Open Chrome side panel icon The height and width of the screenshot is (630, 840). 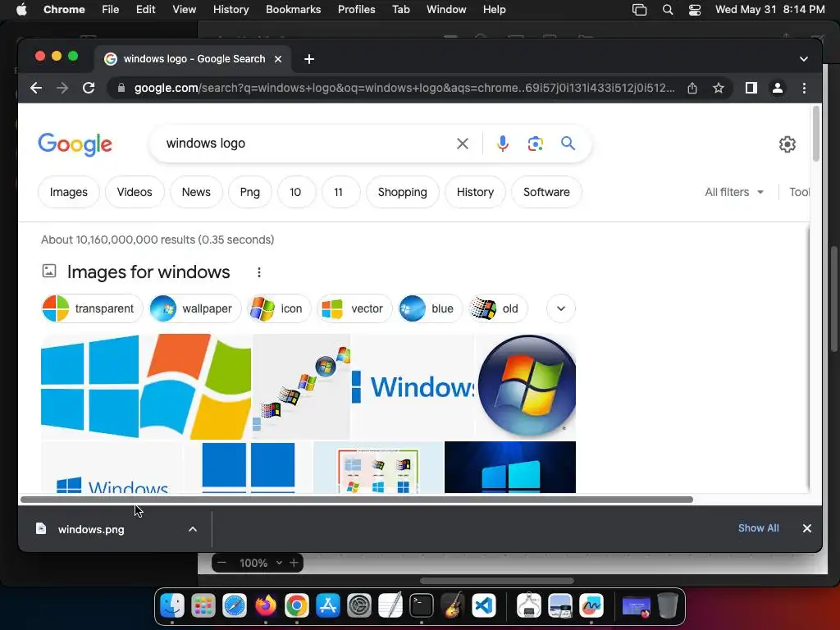pyautogui.click(x=751, y=88)
